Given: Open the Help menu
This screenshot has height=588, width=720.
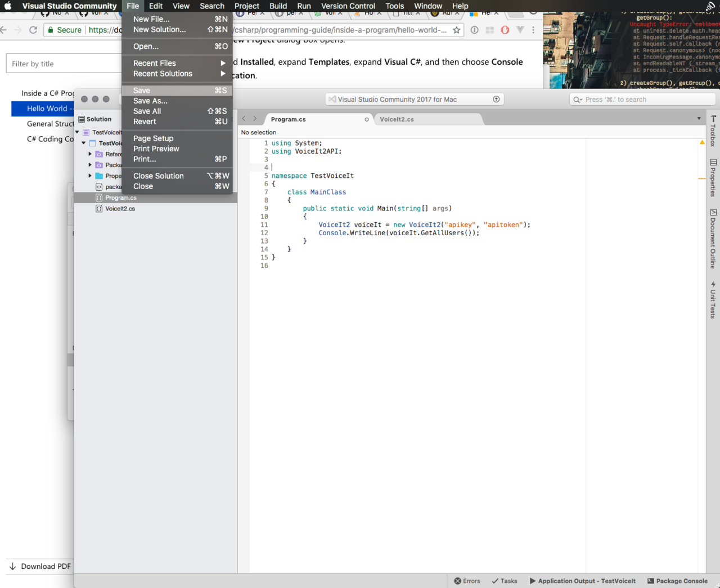Looking at the screenshot, I should 460,6.
